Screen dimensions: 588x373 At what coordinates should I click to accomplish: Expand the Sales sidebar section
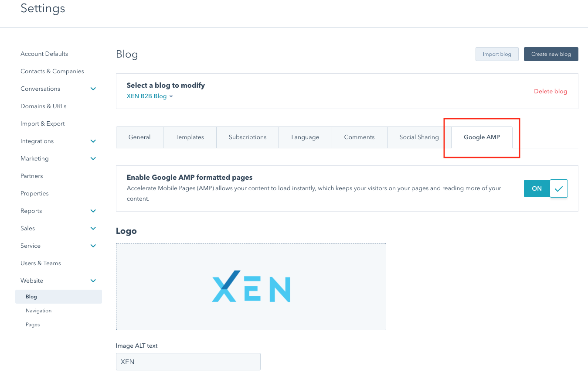(x=93, y=228)
